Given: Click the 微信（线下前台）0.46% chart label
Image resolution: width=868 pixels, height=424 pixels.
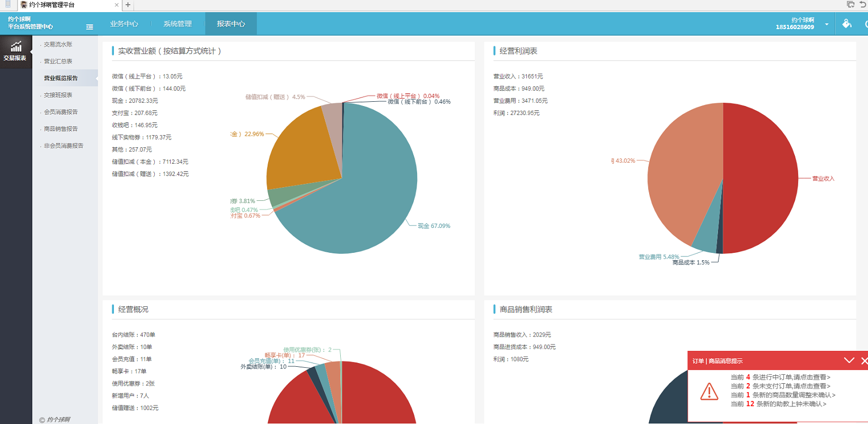Looking at the screenshot, I should [x=419, y=102].
